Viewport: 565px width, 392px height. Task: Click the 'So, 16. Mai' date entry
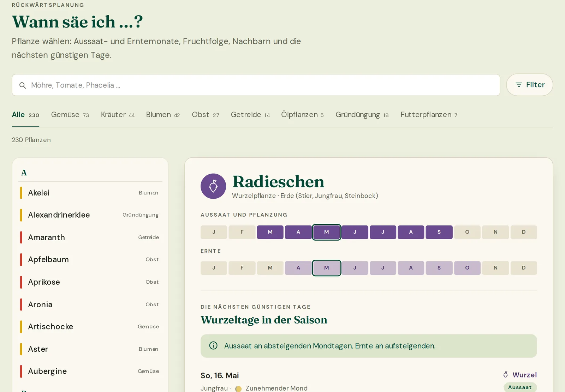point(220,375)
